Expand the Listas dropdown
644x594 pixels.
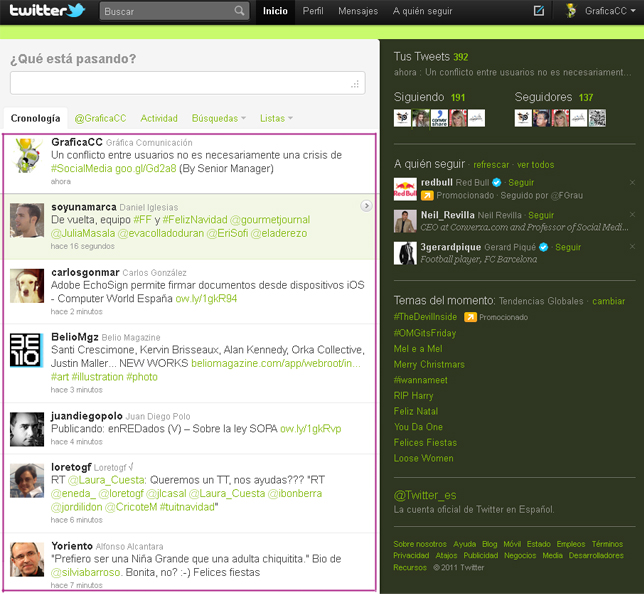(276, 118)
